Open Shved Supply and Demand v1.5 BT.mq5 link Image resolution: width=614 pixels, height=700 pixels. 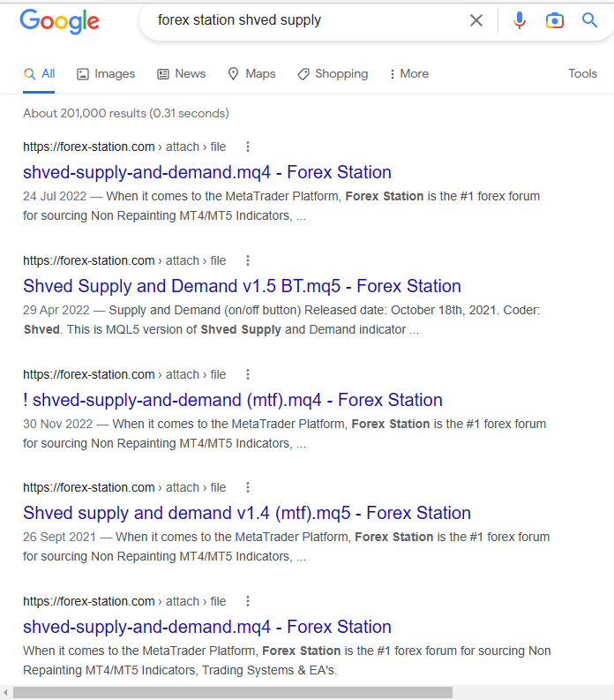pos(242,286)
